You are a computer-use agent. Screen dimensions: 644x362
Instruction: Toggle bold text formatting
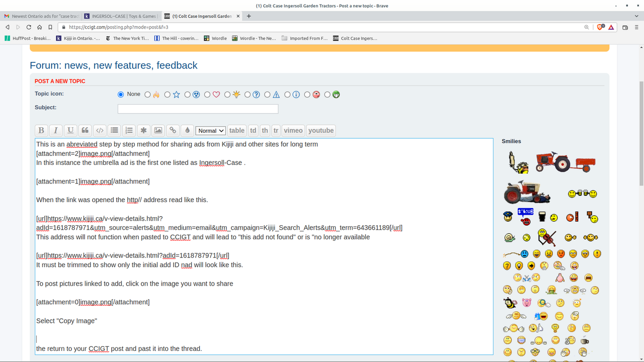(41, 130)
